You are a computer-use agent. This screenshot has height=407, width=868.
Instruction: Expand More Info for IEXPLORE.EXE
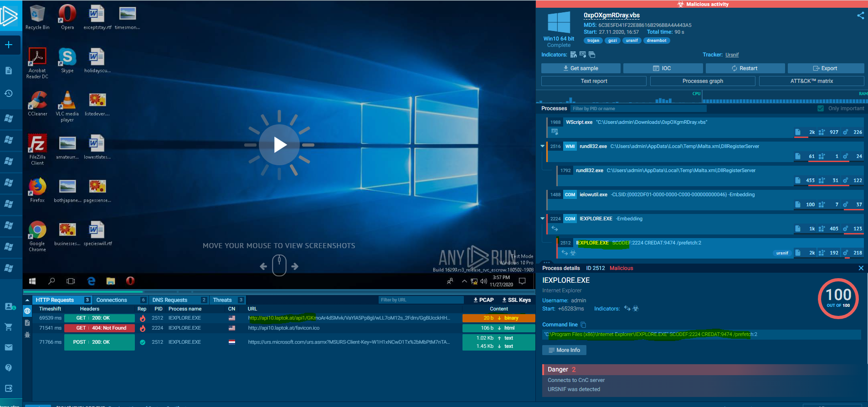coord(564,350)
